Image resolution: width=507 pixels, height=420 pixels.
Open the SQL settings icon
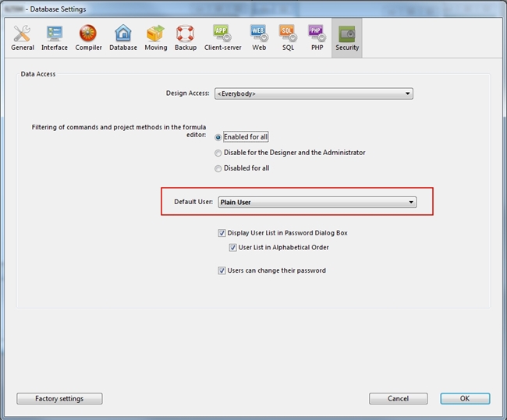(x=287, y=34)
